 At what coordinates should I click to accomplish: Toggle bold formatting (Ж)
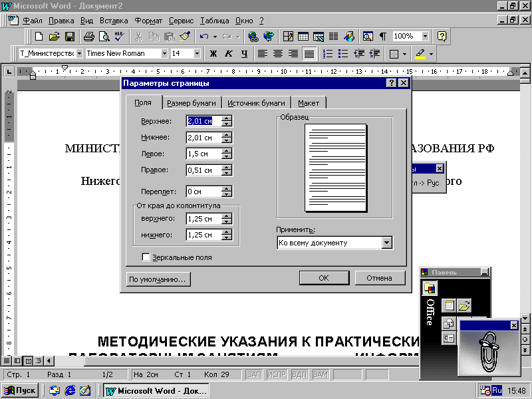(x=213, y=54)
